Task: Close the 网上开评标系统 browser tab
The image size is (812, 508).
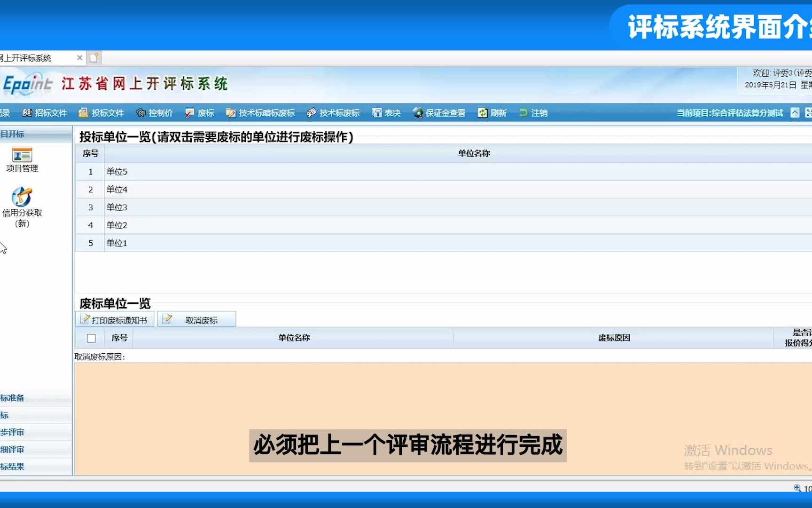Action: pos(79,57)
